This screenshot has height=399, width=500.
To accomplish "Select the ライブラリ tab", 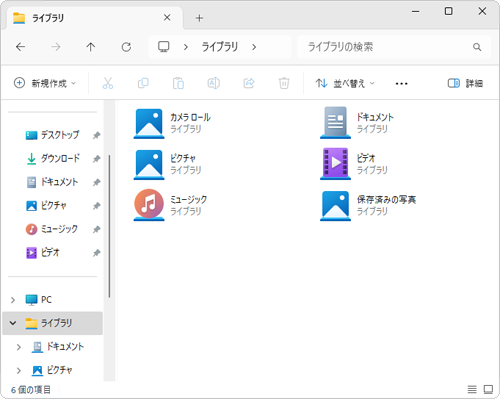I will click(x=95, y=18).
